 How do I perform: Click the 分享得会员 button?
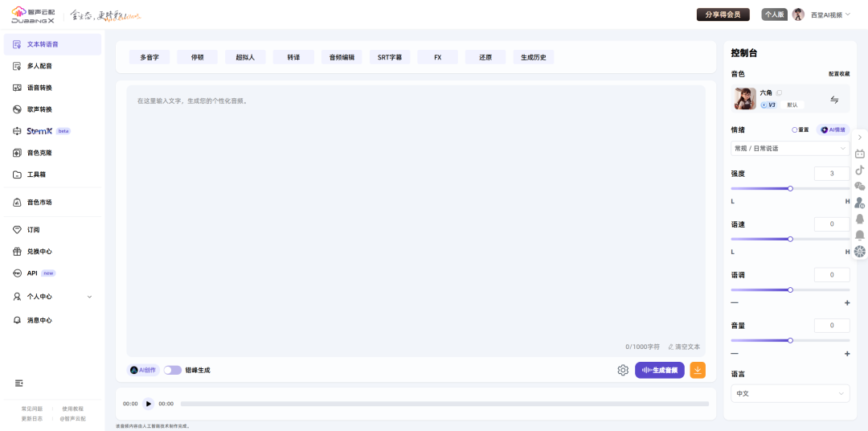(723, 14)
